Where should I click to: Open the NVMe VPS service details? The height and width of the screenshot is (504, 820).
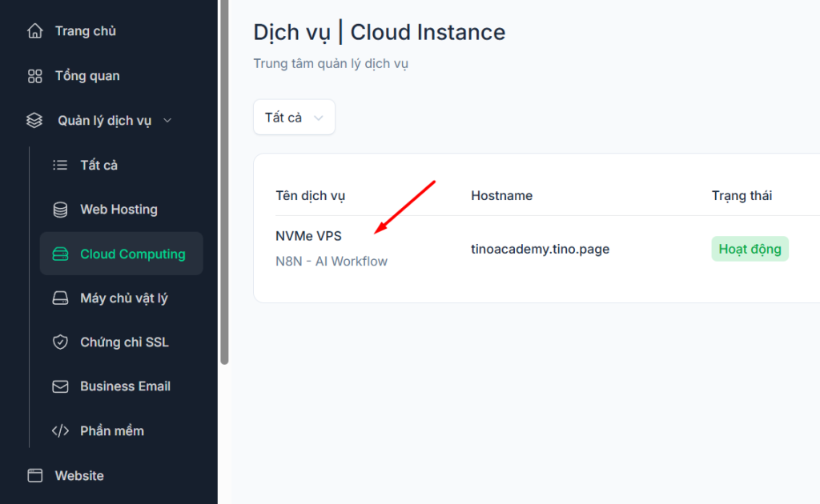tap(309, 235)
